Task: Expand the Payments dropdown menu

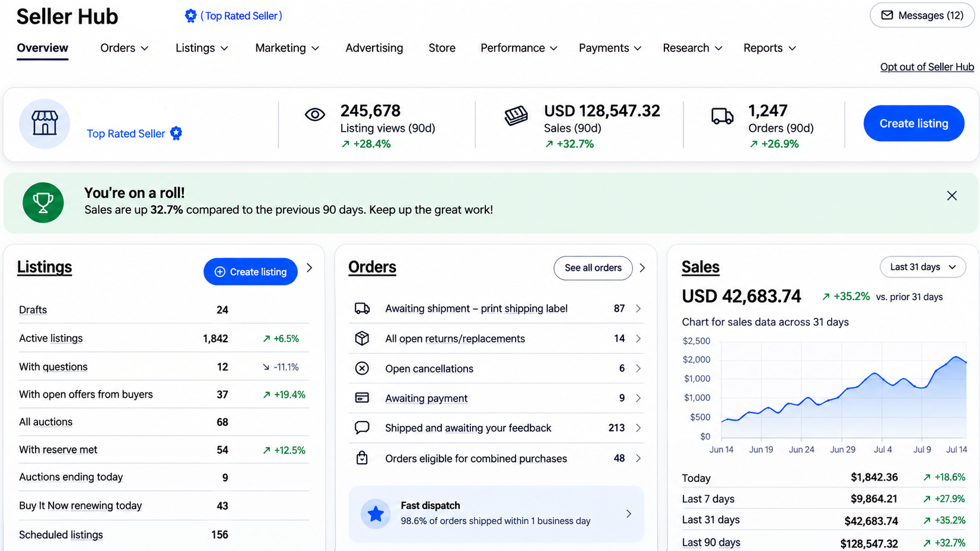Action: 610,48
